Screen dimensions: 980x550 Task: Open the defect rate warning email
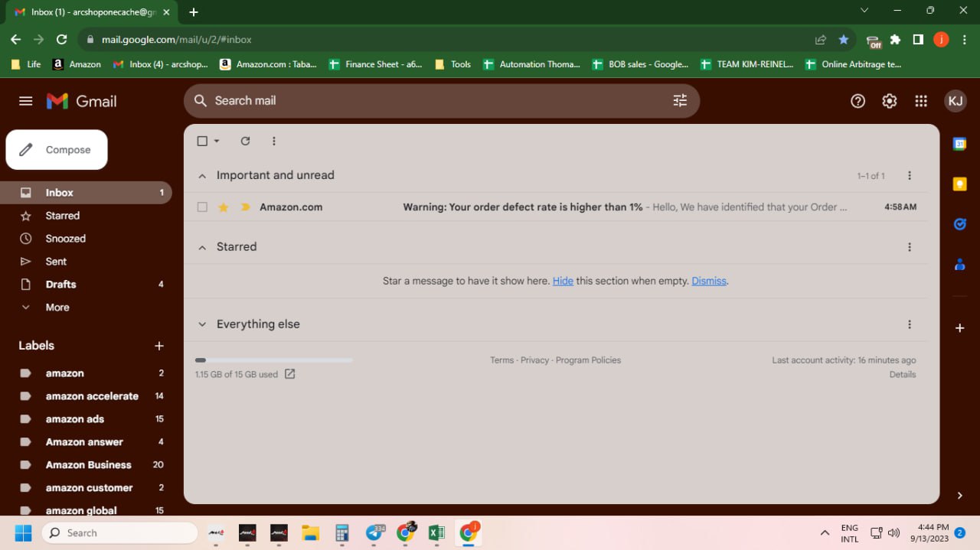click(x=557, y=207)
